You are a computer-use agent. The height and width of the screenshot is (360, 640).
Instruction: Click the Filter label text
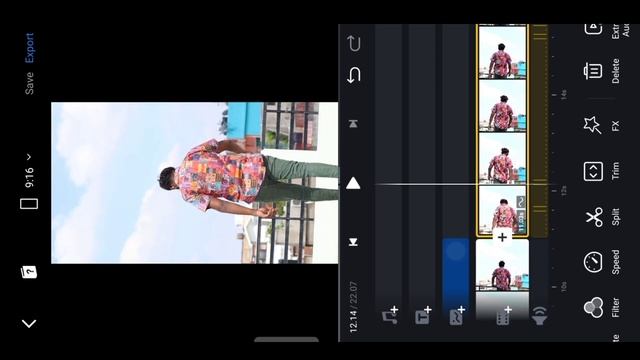pos(616,307)
